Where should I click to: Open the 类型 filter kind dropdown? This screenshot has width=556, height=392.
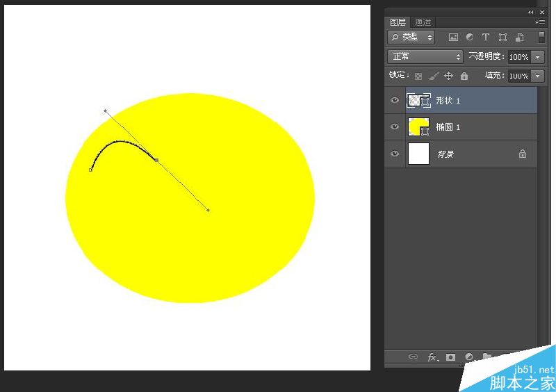tap(411, 38)
